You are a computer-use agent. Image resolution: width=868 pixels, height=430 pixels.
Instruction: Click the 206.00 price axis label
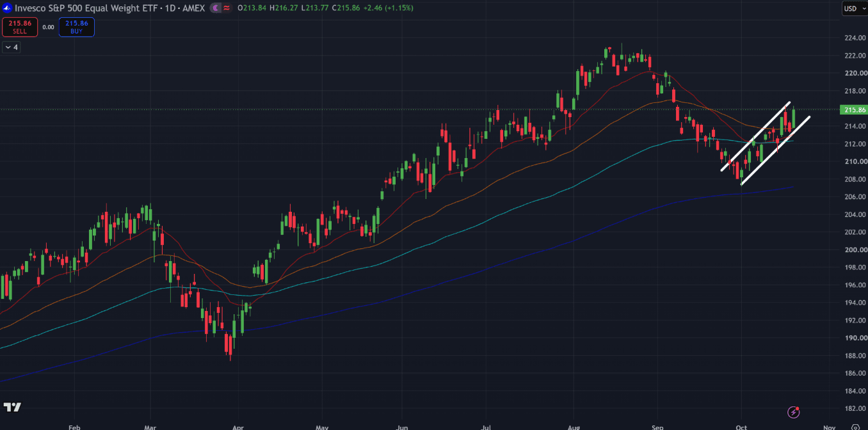point(855,196)
